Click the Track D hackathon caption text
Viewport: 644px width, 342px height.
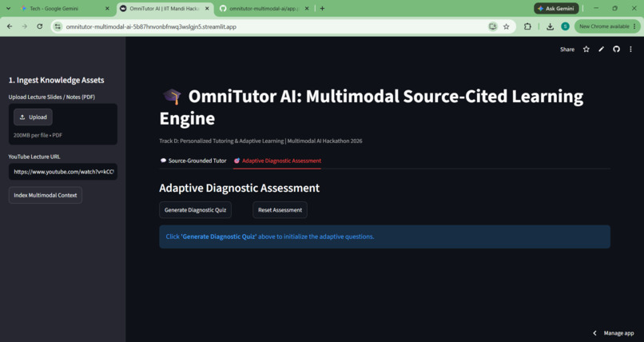tap(260, 141)
